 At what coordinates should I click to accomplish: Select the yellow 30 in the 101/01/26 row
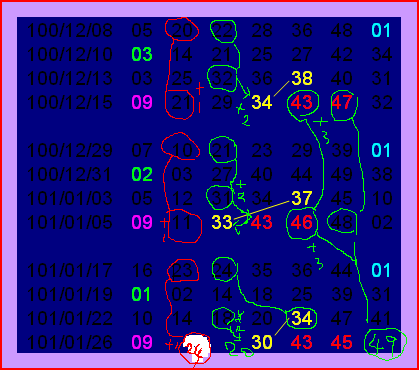(262, 342)
